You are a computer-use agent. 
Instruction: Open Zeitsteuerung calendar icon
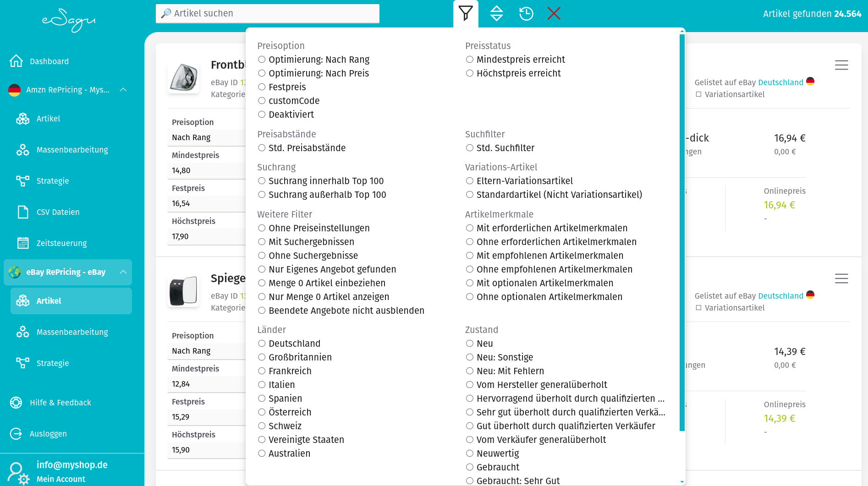click(23, 243)
